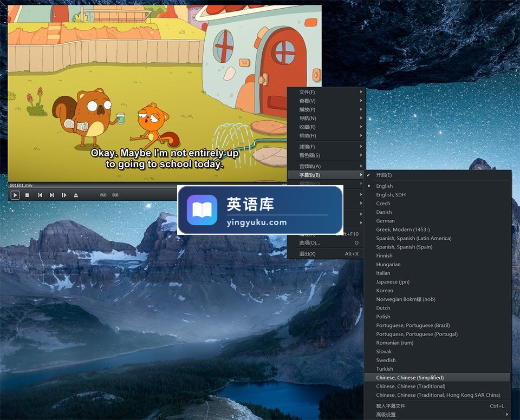Switch subtitles to German
Screen dimensions: 520x420
click(x=438, y=221)
